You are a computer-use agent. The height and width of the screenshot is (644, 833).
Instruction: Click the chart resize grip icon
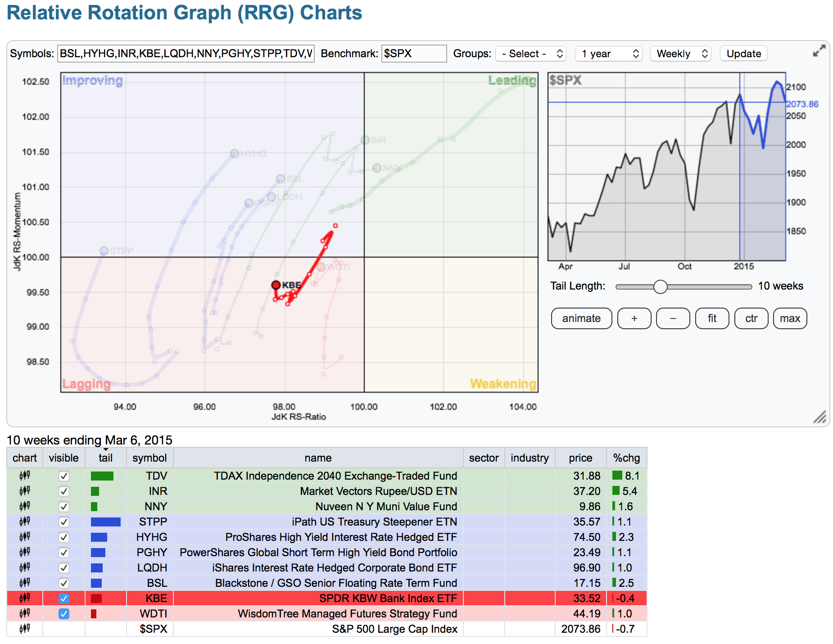point(819,417)
